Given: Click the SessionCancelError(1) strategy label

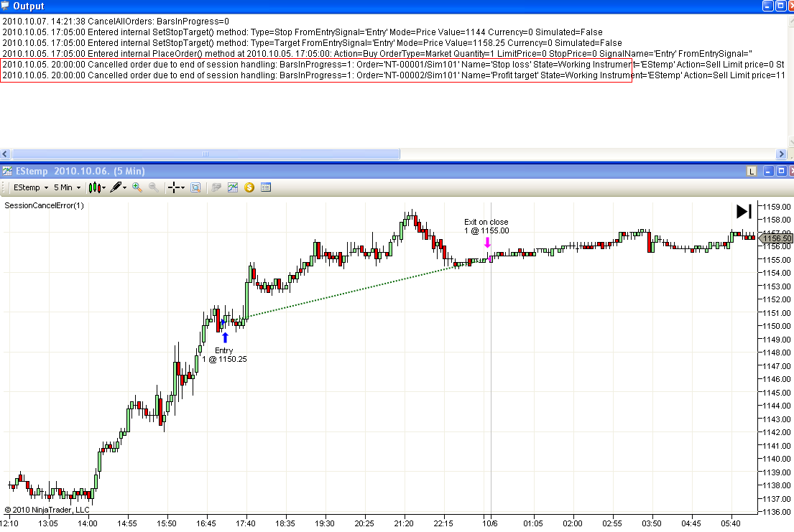Looking at the screenshot, I should pyautogui.click(x=44, y=205).
